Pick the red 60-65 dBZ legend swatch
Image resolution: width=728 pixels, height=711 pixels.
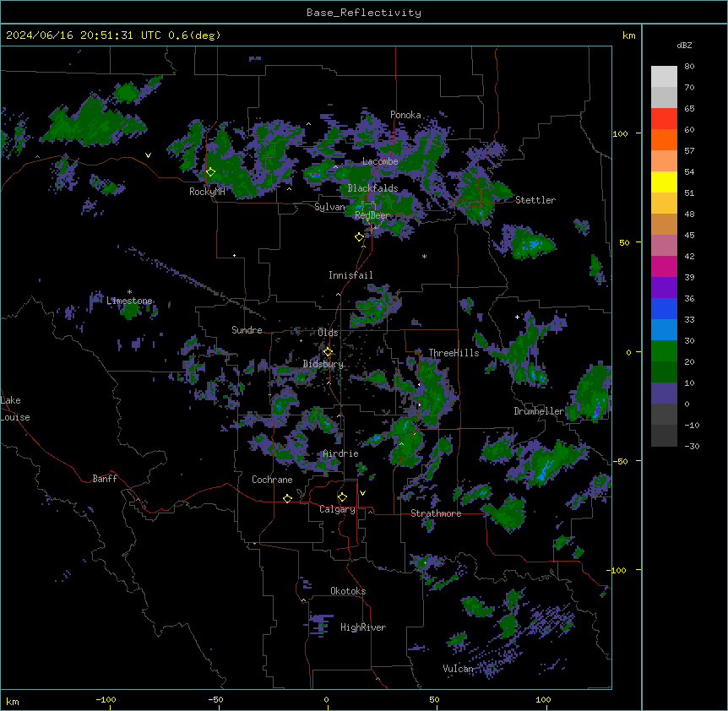pos(664,119)
